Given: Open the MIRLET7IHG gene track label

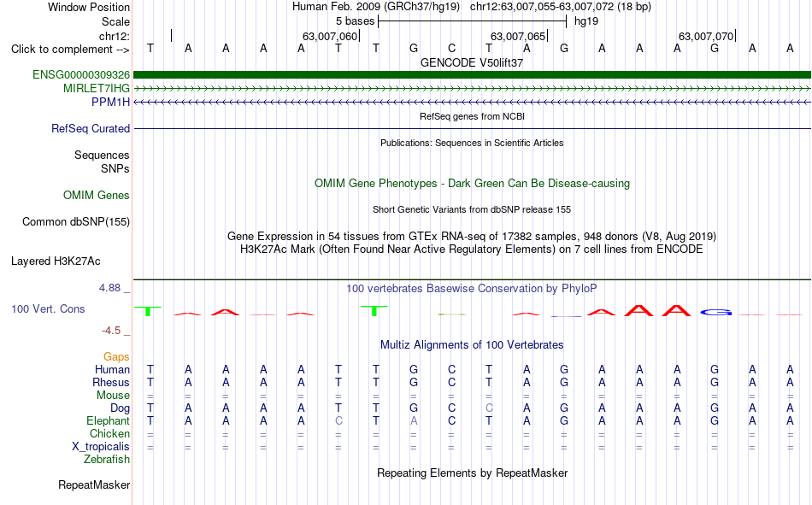Looking at the screenshot, I should tap(97, 88).
